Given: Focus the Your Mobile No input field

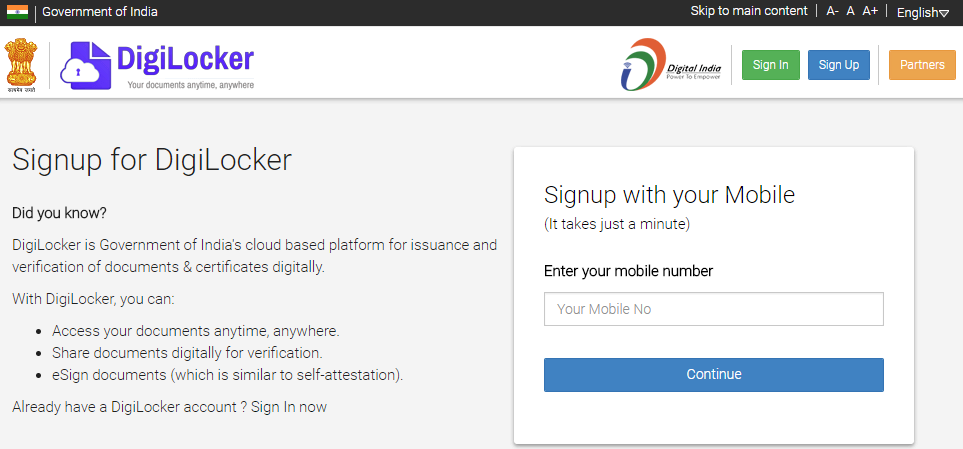Looking at the screenshot, I should [714, 309].
